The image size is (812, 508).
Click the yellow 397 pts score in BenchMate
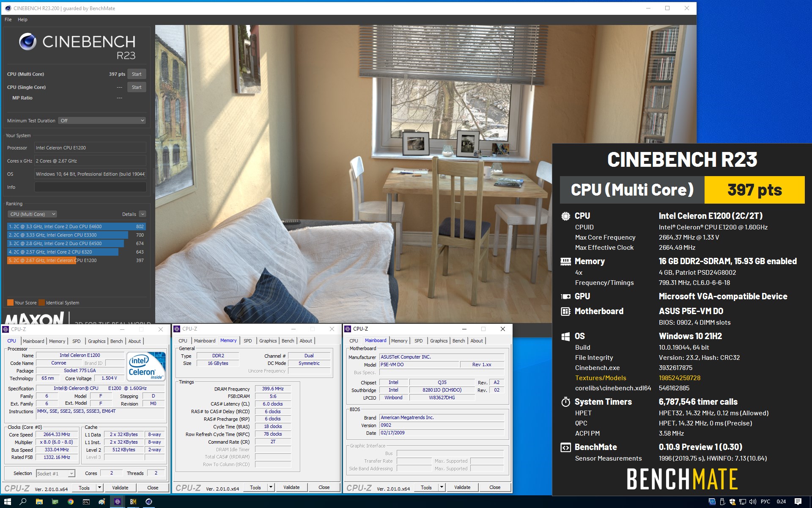pos(754,190)
